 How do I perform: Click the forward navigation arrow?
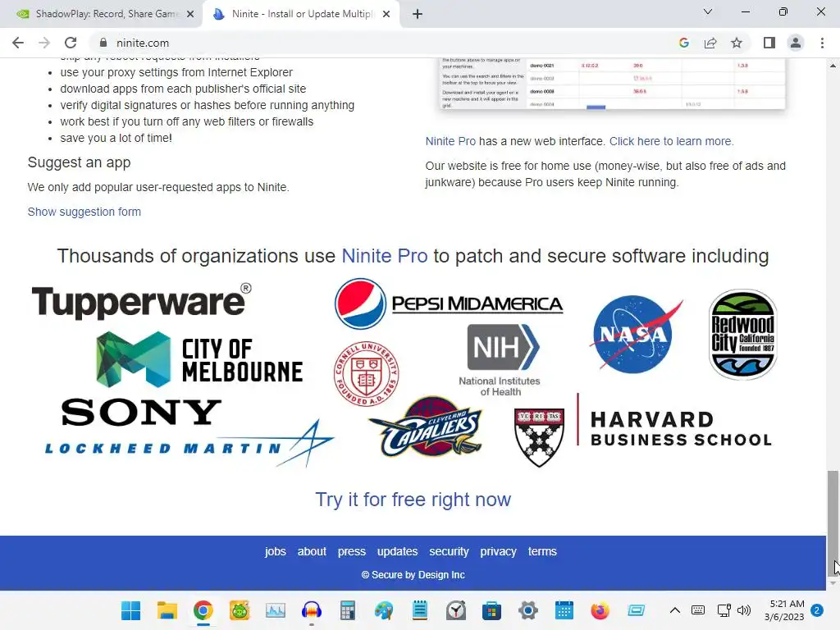pyautogui.click(x=44, y=43)
